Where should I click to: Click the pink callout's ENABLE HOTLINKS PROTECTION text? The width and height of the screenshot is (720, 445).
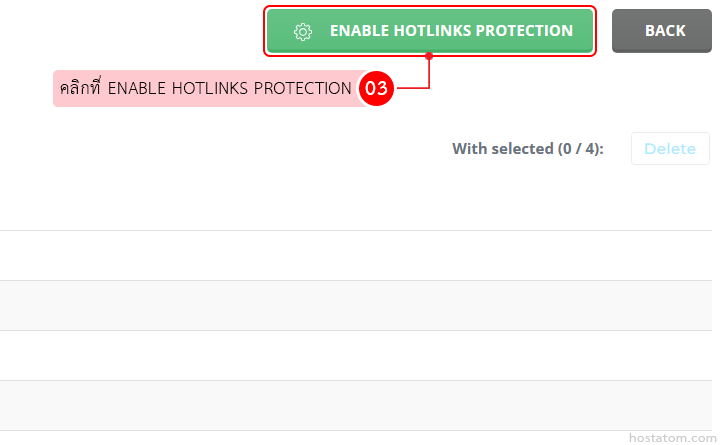click(229, 89)
